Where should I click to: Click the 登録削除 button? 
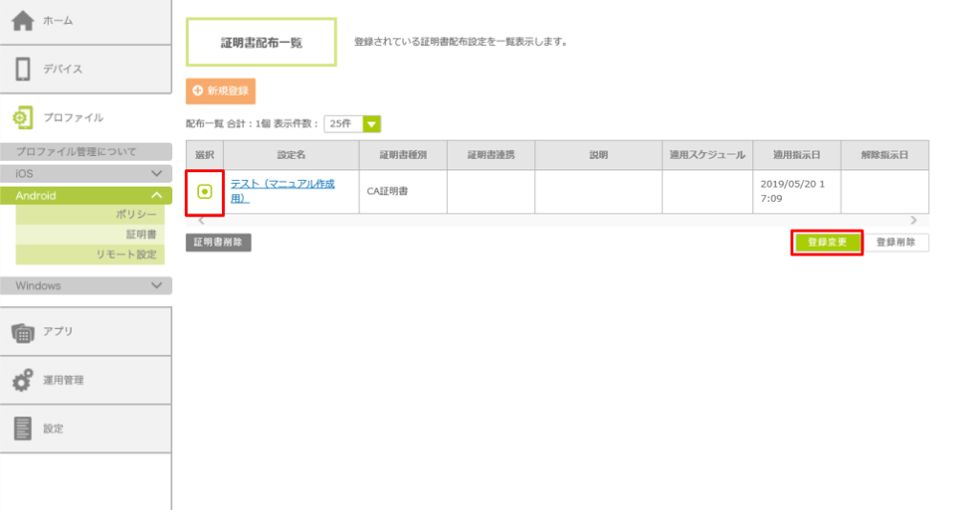[x=896, y=242]
